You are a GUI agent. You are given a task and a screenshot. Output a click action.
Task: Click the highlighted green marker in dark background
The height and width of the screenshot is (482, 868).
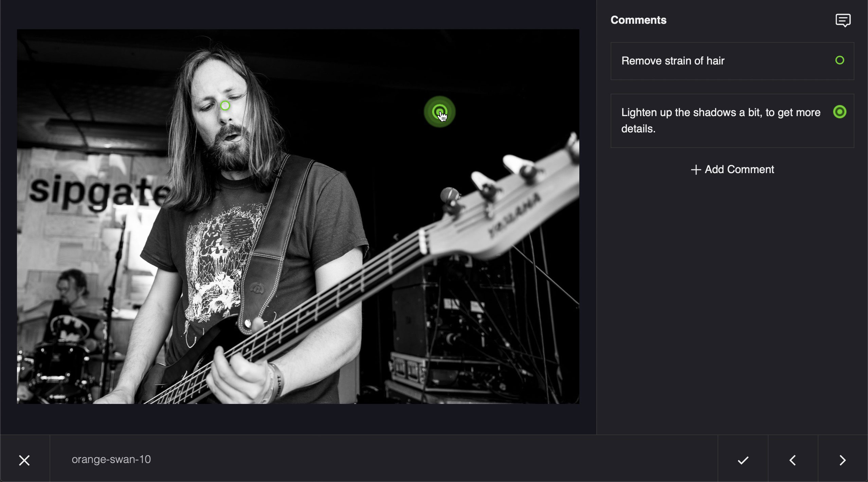click(439, 112)
